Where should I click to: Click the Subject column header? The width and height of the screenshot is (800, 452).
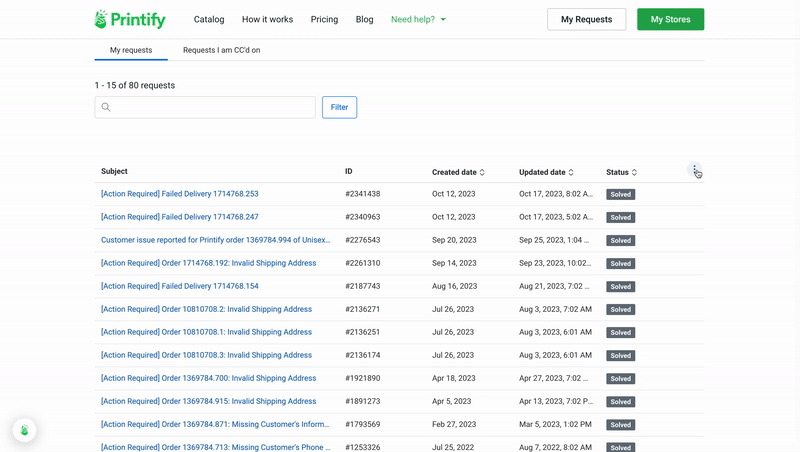(x=114, y=171)
